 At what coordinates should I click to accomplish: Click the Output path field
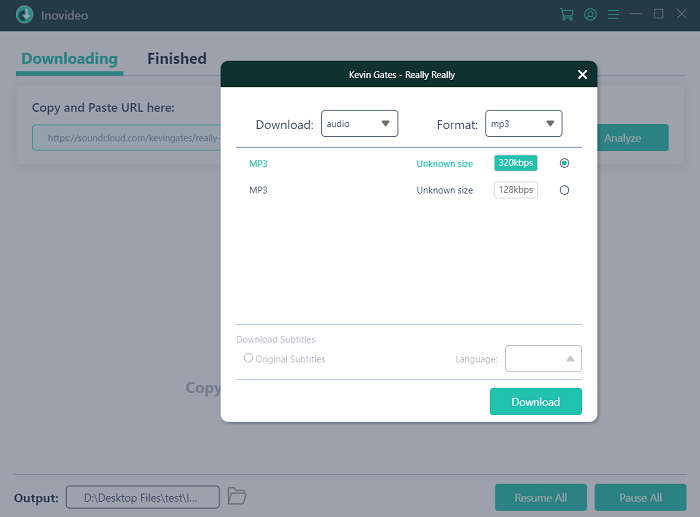pos(143,497)
